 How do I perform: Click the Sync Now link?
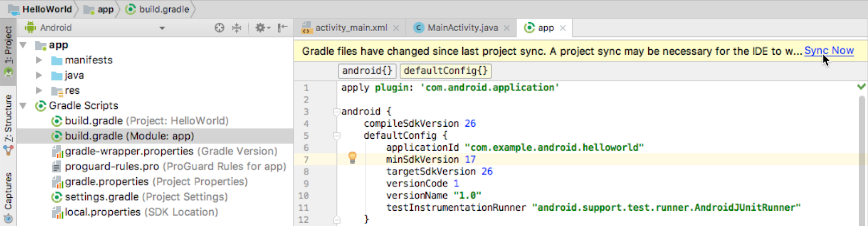pyautogui.click(x=829, y=51)
